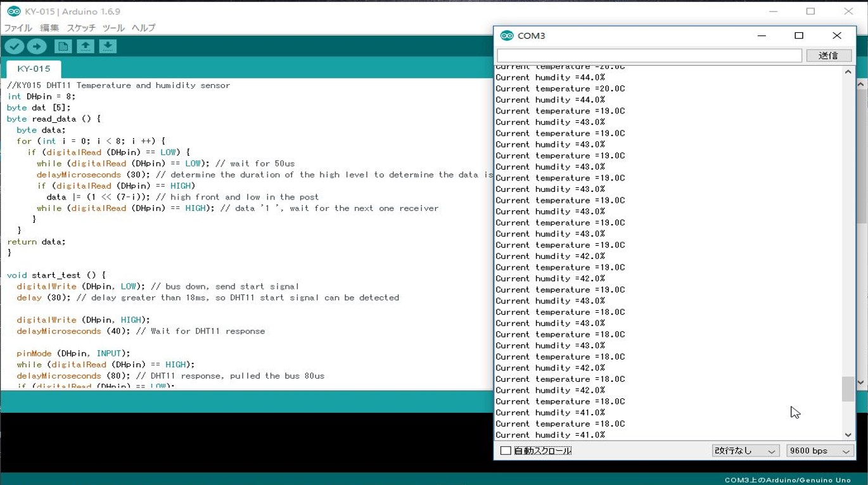Click the serial monitor scroll down arrow
The image size is (868, 485).
click(x=848, y=434)
